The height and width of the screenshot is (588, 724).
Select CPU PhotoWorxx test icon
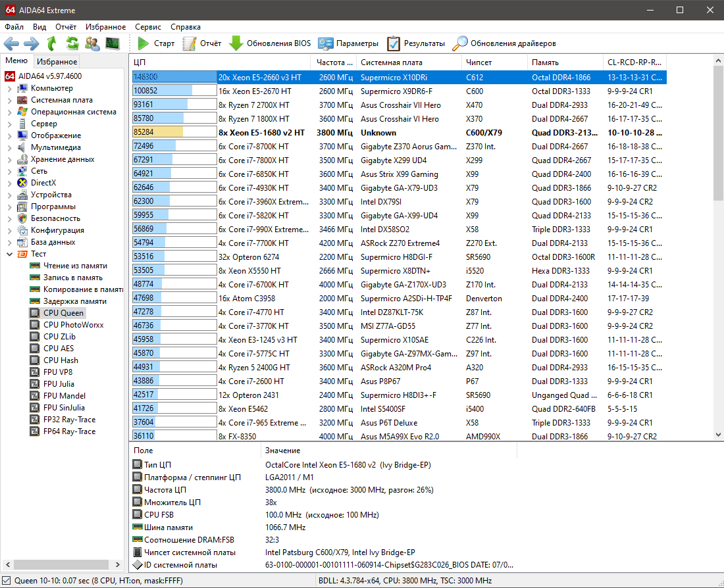[x=35, y=325]
